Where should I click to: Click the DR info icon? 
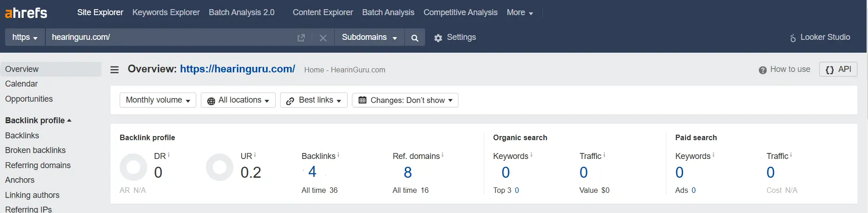tap(169, 155)
